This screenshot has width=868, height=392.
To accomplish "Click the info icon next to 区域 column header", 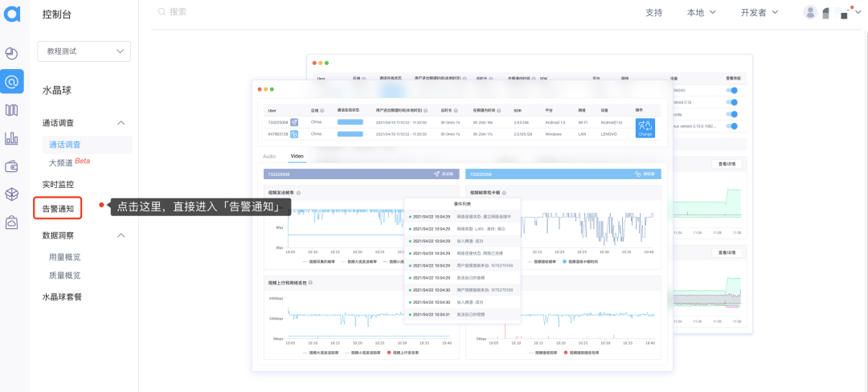I will tap(322, 110).
